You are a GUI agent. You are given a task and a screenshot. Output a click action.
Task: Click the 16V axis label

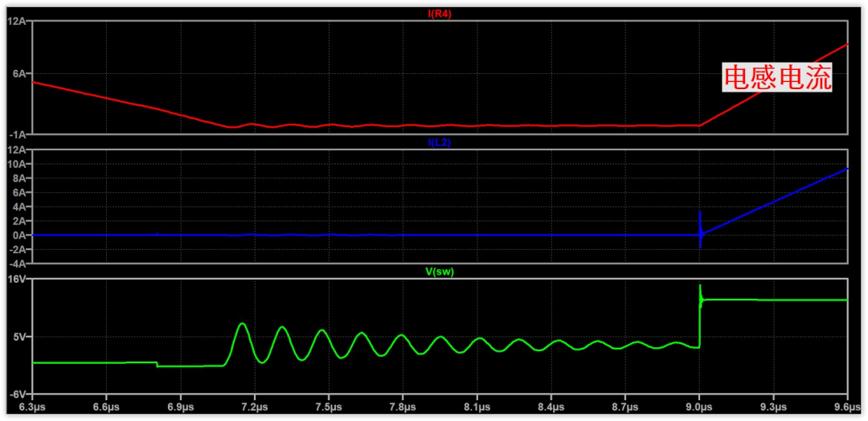pyautogui.click(x=17, y=279)
